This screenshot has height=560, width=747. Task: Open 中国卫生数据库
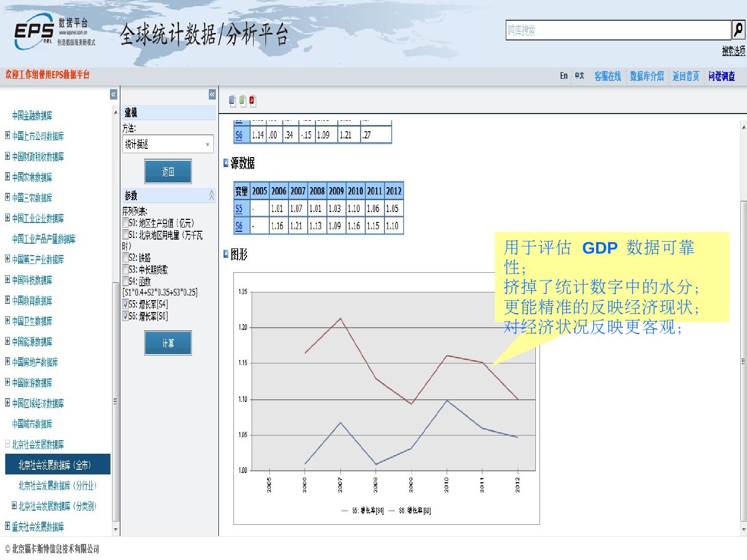coord(32,321)
